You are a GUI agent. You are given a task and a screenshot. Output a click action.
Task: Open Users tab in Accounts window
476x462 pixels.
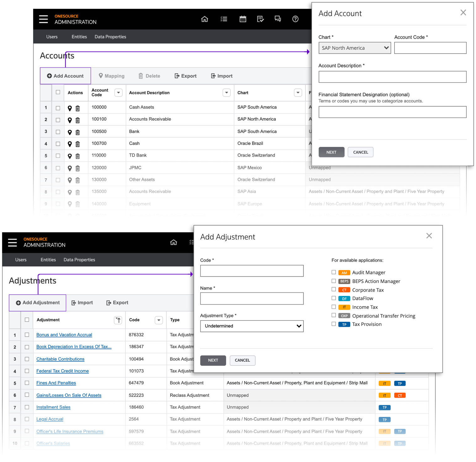pyautogui.click(x=52, y=37)
